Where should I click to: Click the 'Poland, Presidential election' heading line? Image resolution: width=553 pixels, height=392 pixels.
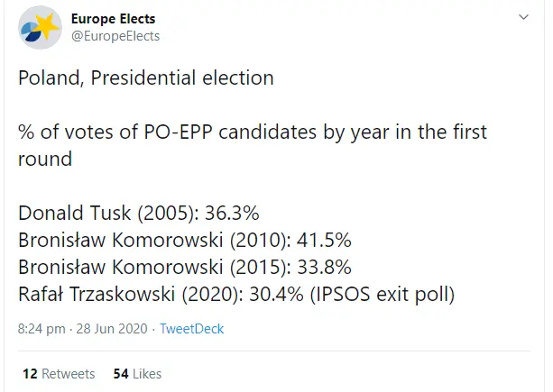click(x=145, y=78)
